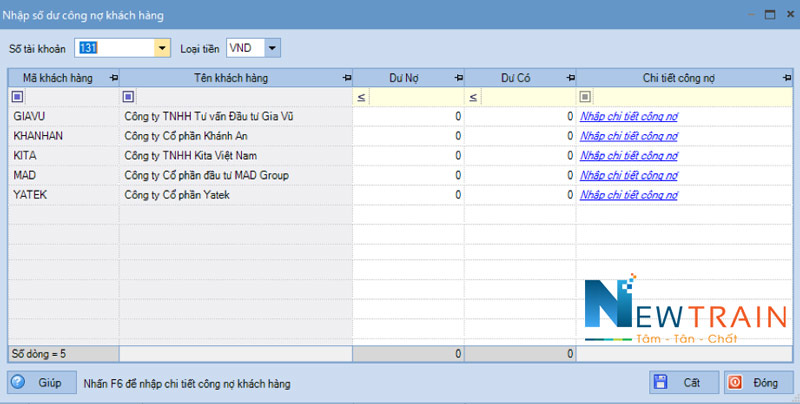Open debt details link for KITA
This screenshot has width=800, height=404.
[629, 156]
